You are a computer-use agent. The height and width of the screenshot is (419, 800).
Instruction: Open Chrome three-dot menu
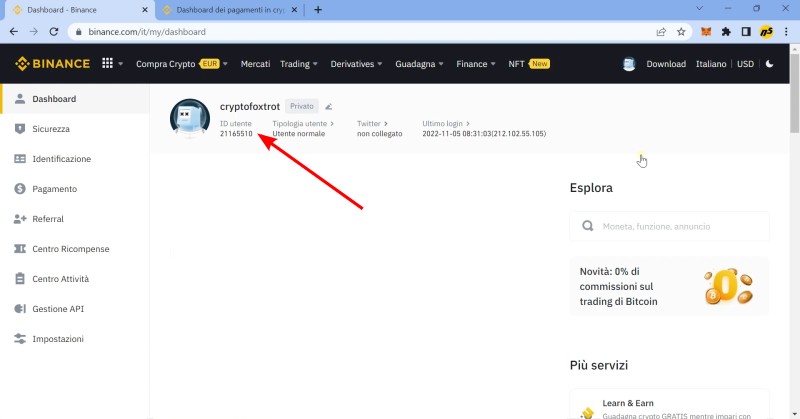[786, 32]
